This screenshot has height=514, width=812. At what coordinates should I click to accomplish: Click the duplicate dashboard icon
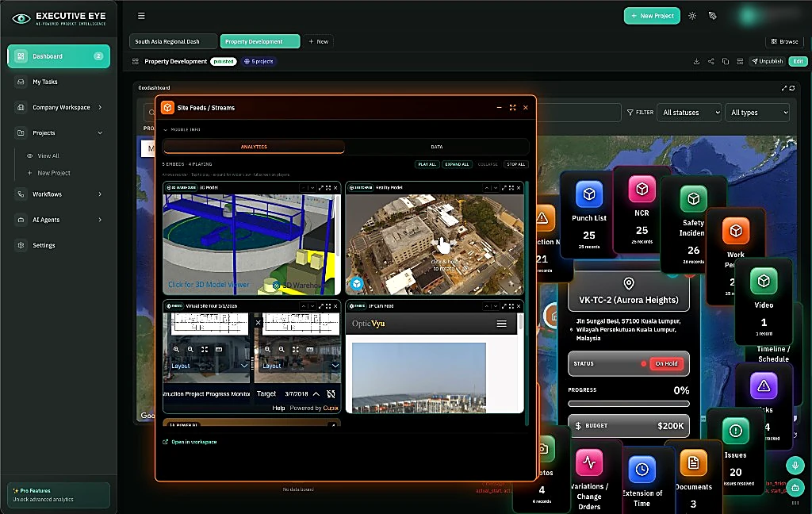726,61
